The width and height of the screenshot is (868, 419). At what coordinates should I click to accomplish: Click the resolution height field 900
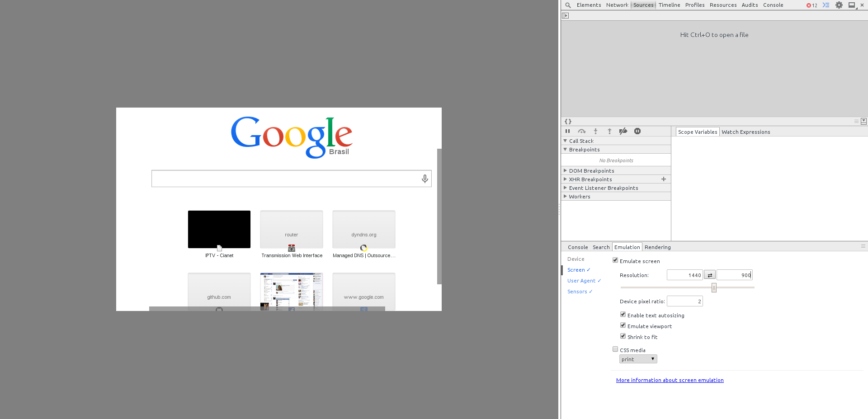[x=735, y=275]
